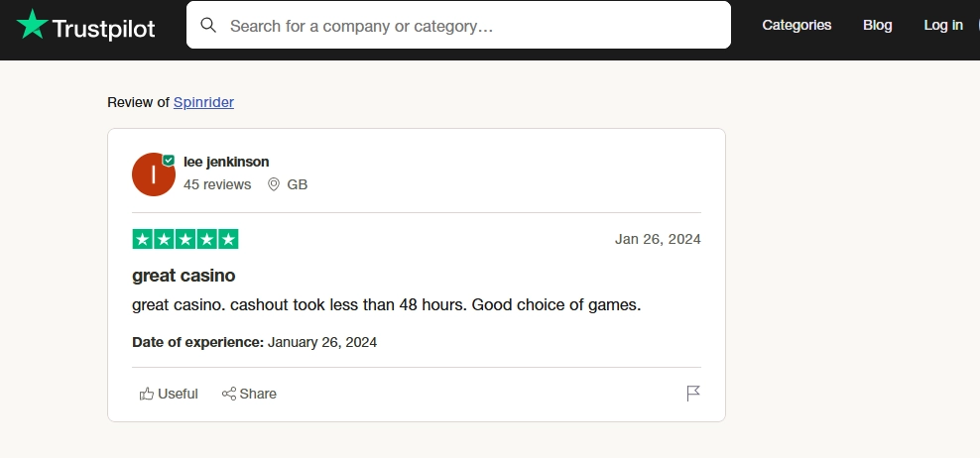Click the verified badge on avatar
The image size is (980, 458).
coord(169,160)
